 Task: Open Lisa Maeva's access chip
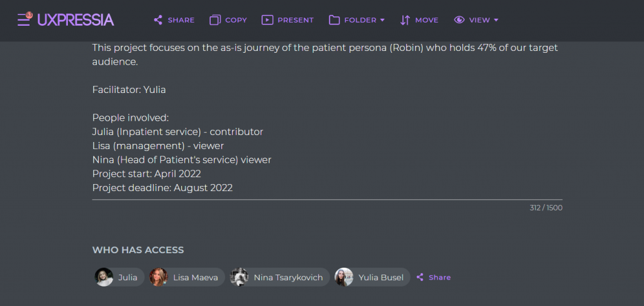coord(186,277)
